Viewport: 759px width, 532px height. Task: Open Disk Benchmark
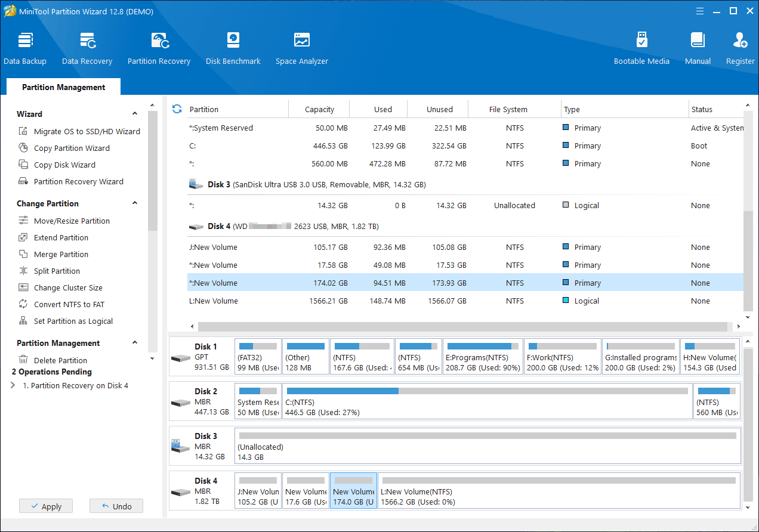[233, 49]
